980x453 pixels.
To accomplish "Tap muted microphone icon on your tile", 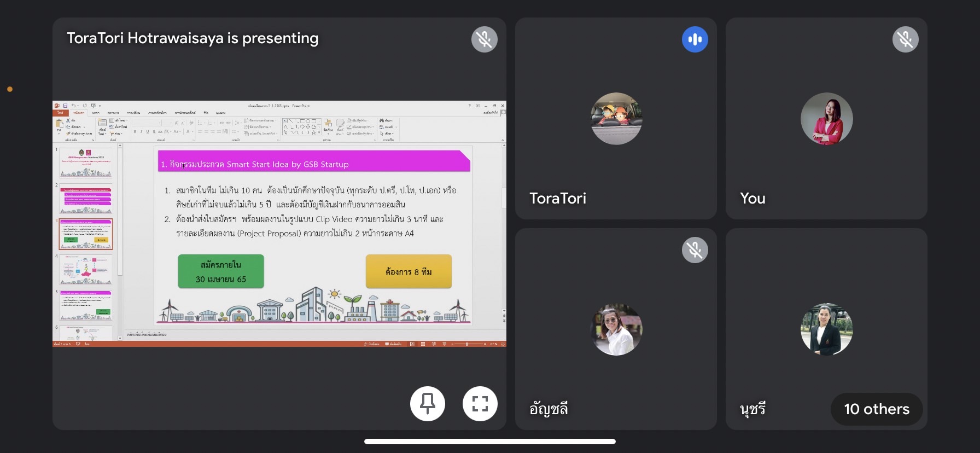I will tap(905, 39).
